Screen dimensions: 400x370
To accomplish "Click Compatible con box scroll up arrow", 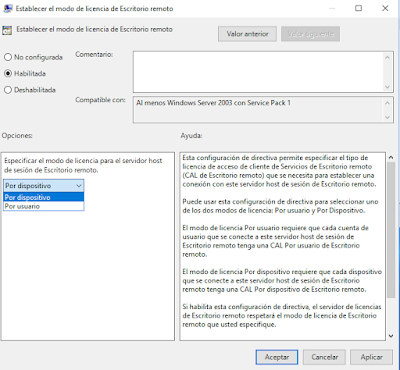I will click(x=387, y=103).
